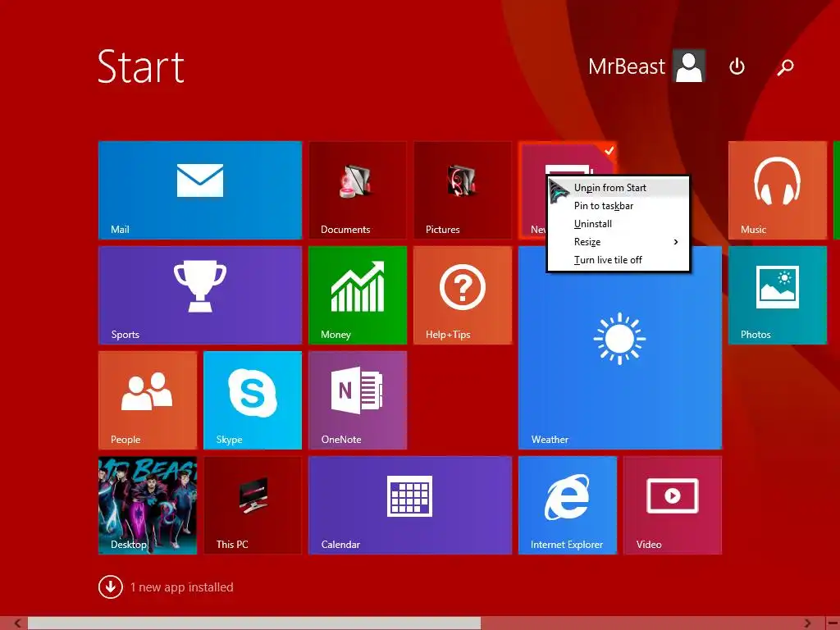The height and width of the screenshot is (630, 840).
Task: Click the zoom-out button at bottom right corner
Action: click(x=833, y=623)
